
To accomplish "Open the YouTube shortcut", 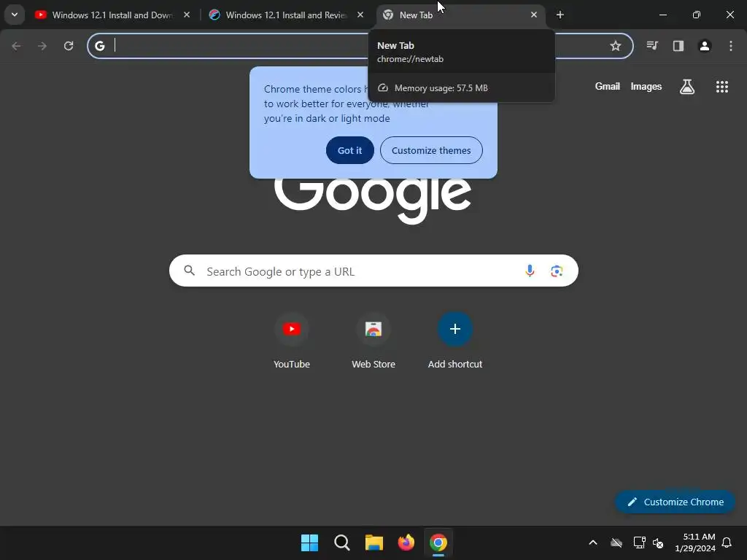I will (x=292, y=340).
